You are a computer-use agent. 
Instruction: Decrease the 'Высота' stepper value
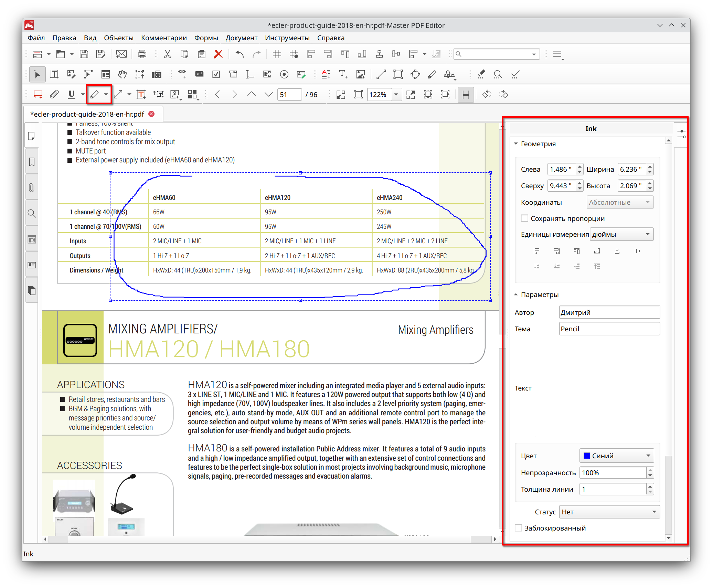(650, 189)
